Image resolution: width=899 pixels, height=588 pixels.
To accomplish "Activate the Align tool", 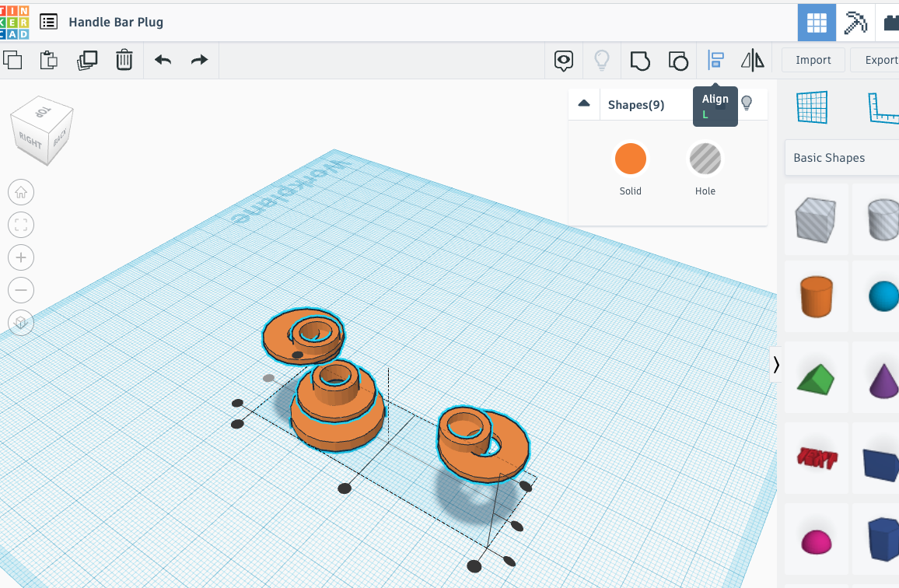I will (x=715, y=60).
